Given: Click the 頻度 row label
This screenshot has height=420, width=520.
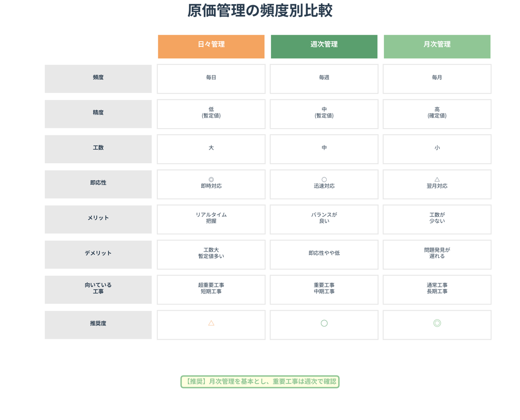Looking at the screenshot, I should point(98,79).
